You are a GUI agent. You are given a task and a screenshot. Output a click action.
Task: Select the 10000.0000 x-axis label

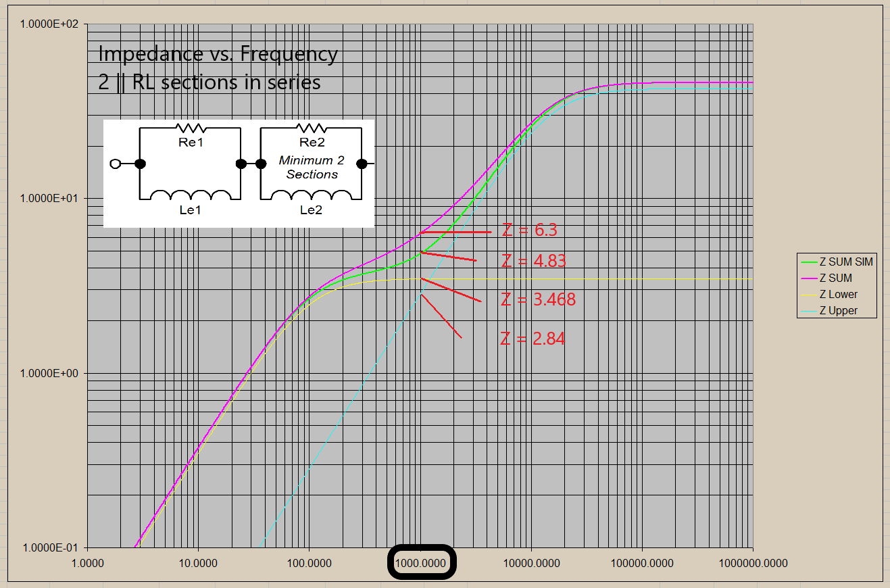click(531, 562)
